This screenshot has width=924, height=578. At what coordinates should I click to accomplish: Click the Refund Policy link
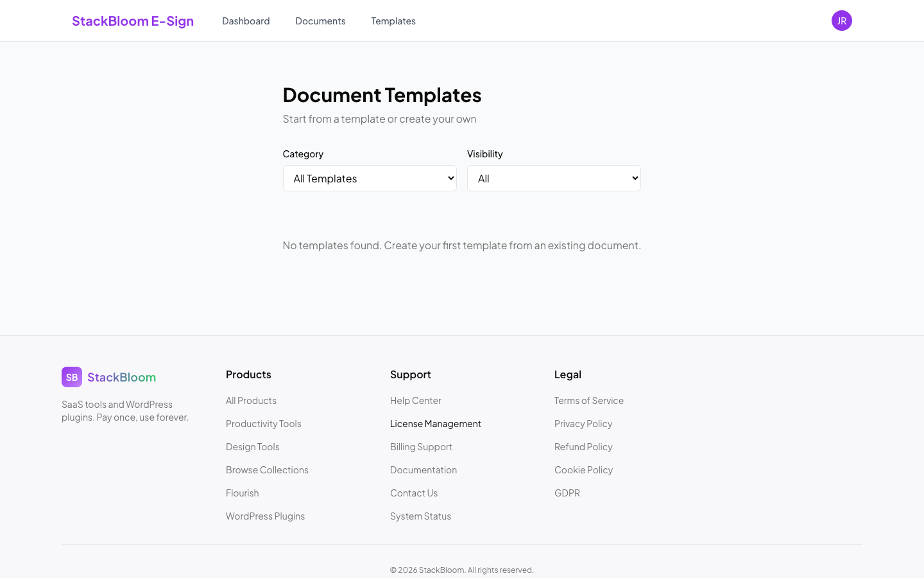pyautogui.click(x=583, y=446)
